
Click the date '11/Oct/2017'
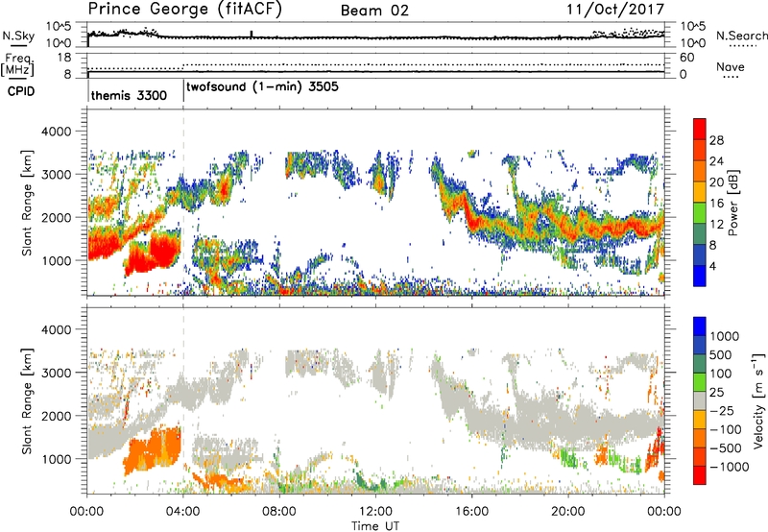(x=615, y=10)
